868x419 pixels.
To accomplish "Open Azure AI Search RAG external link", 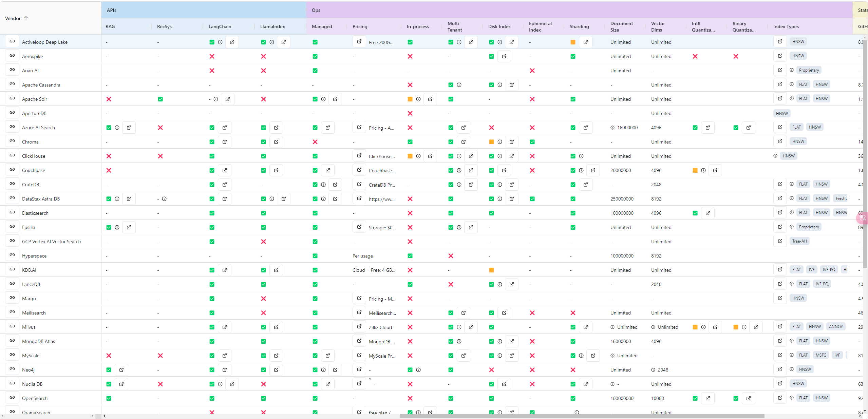I will pos(129,128).
